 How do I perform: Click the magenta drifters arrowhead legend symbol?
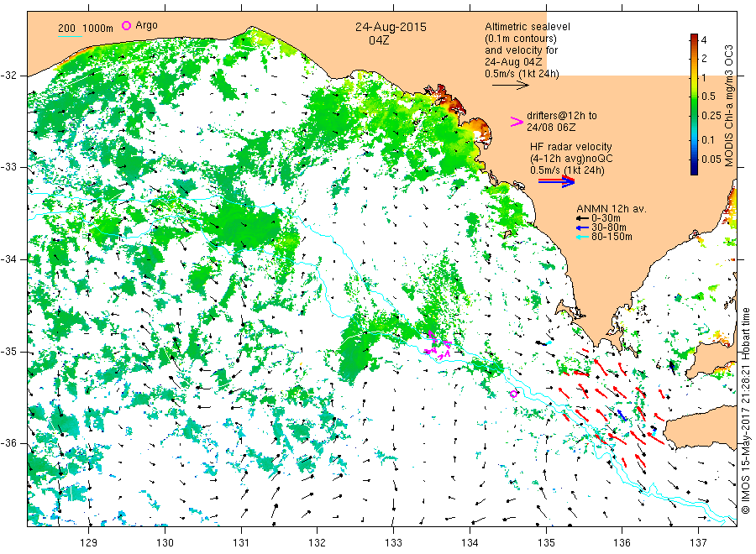click(517, 122)
